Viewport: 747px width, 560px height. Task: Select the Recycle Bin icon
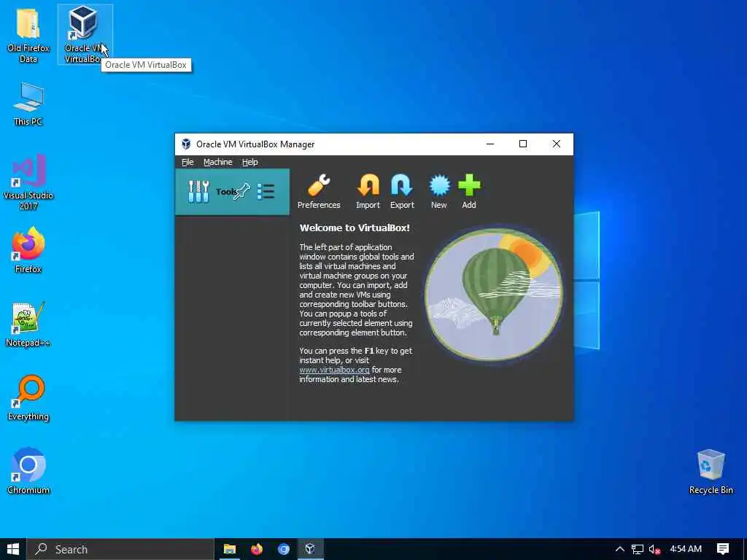[711, 472]
